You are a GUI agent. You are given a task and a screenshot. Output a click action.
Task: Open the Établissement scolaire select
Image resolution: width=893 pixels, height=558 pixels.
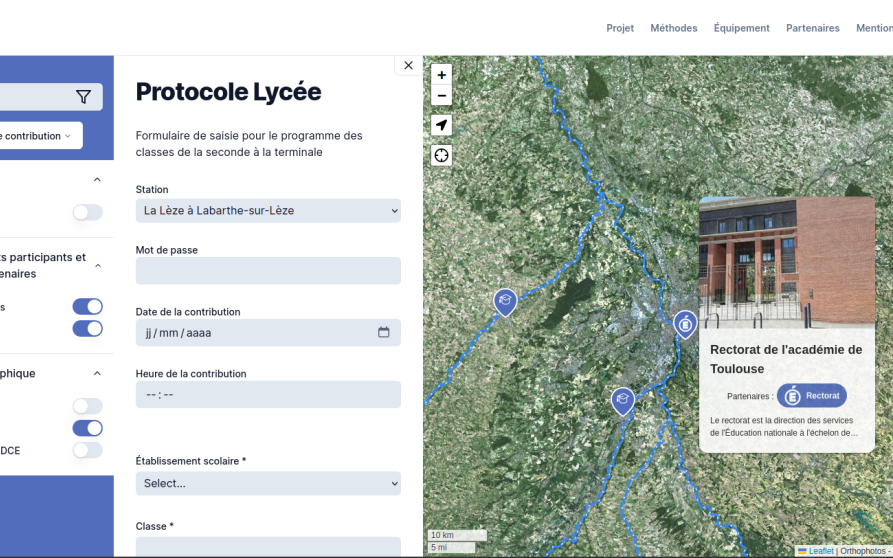tap(268, 483)
